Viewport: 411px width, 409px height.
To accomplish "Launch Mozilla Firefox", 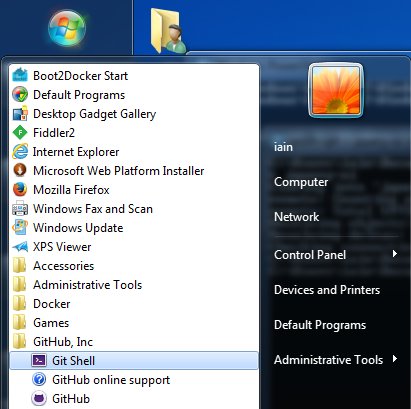I will (71, 190).
